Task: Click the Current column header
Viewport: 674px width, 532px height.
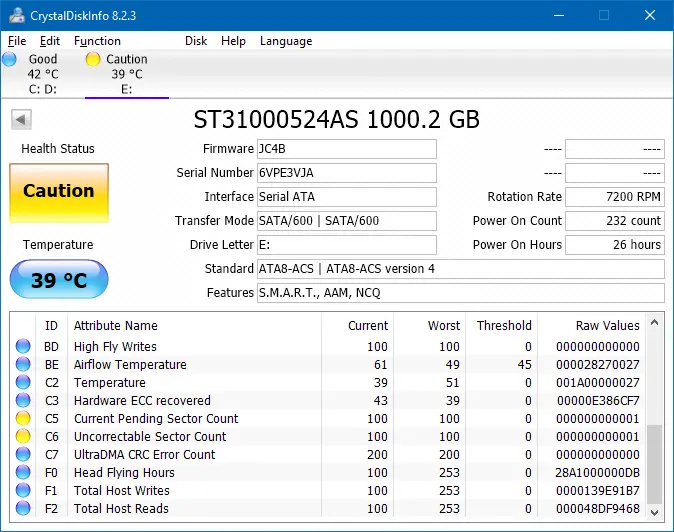Action: pyautogui.click(x=357, y=326)
